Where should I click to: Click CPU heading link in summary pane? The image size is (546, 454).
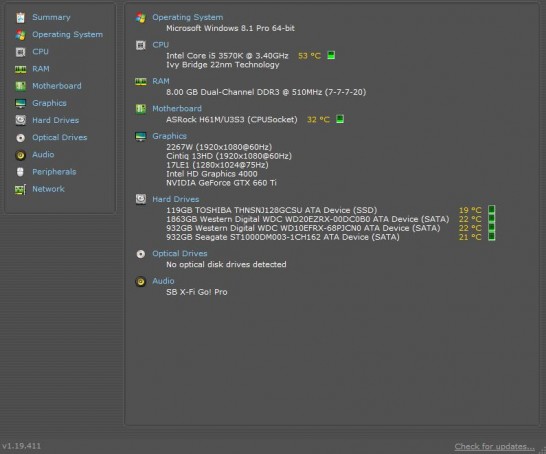click(x=161, y=45)
